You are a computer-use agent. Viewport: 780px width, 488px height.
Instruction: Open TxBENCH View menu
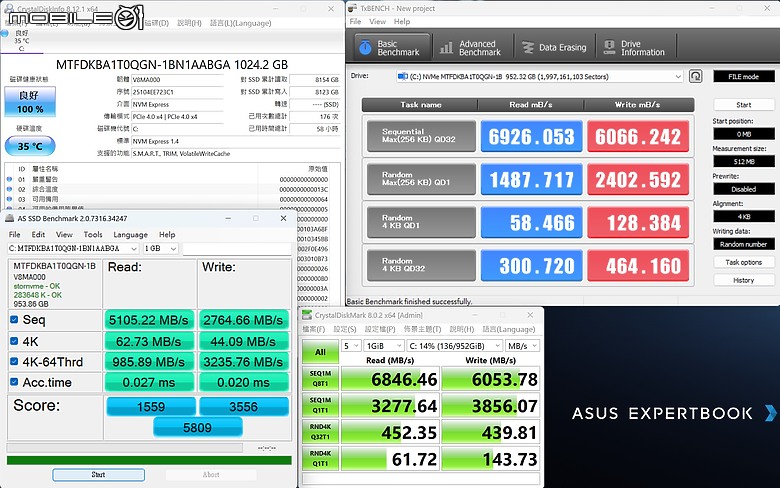[x=377, y=21]
